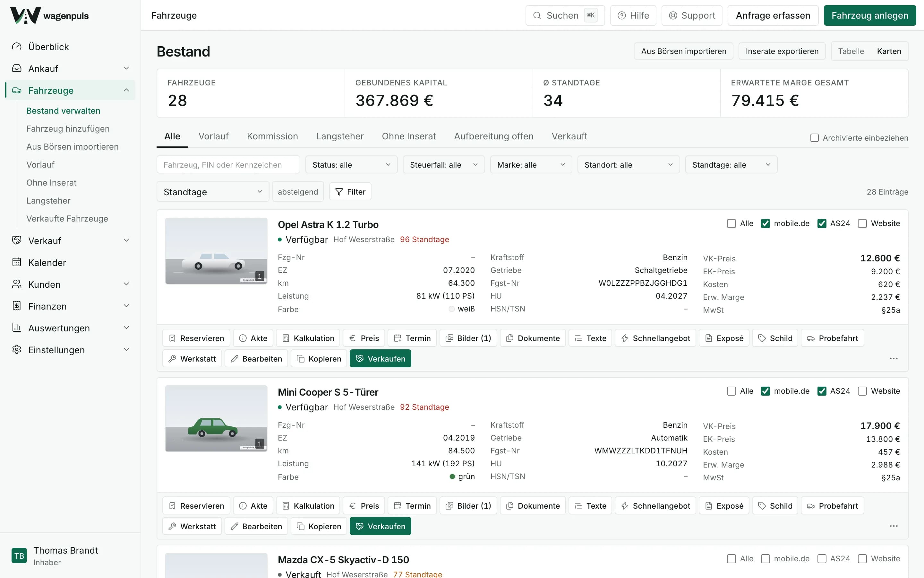924x578 pixels.
Task: Uncheck mobile.de for the Opel Astra
Action: [x=765, y=223]
